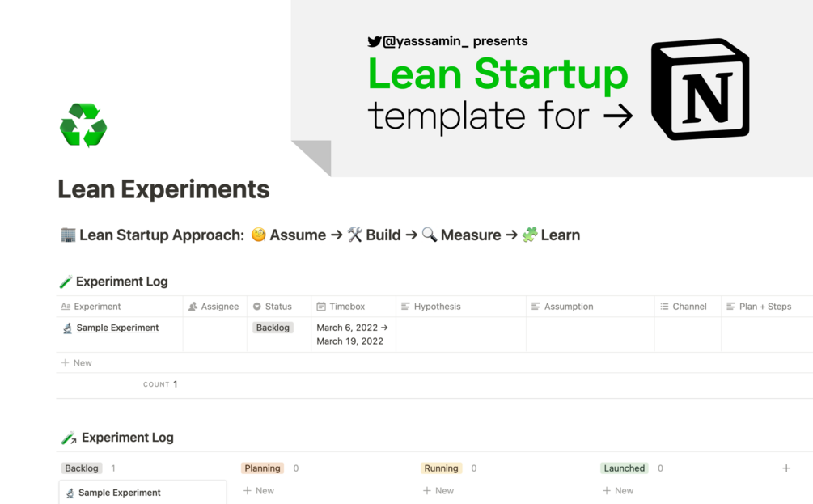Screen dimensions: 813x504
Task: Click the test tube Experiment Log icon
Action: (x=66, y=282)
